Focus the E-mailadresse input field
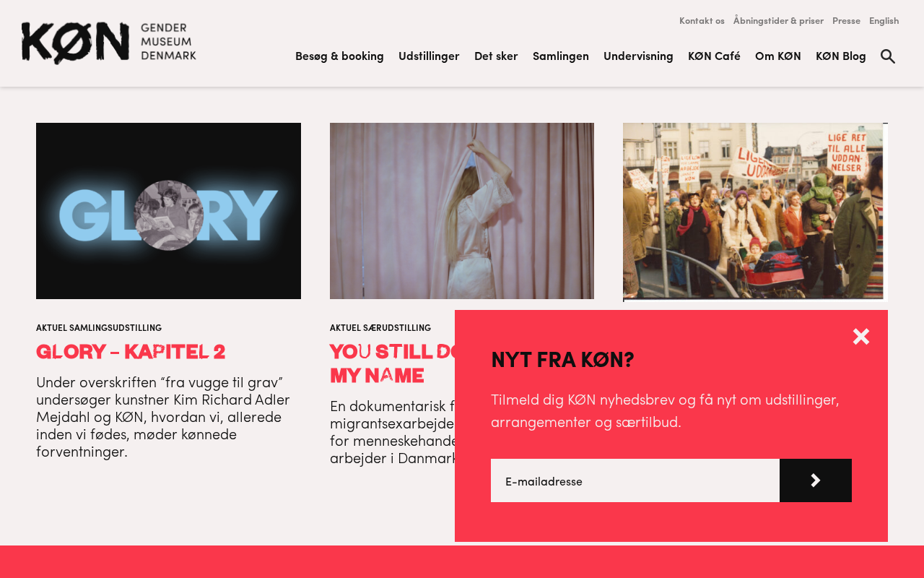The height and width of the screenshot is (578, 924). [x=635, y=480]
